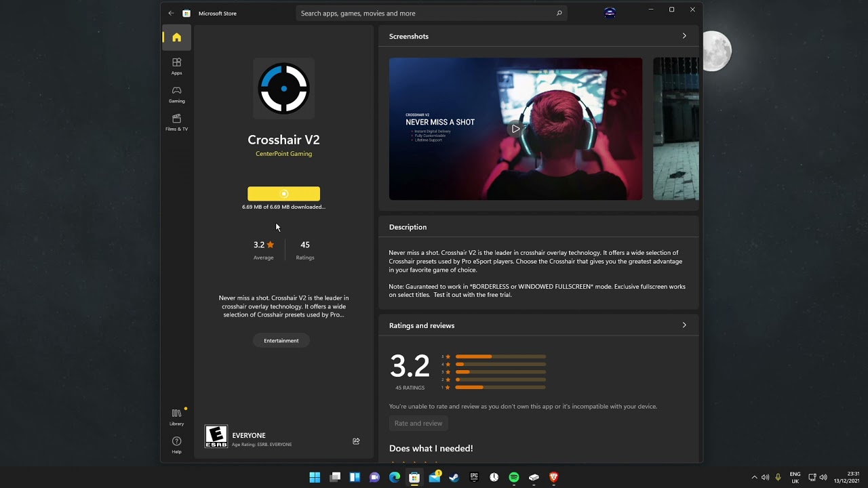868x488 pixels.
Task: Click the share icon near ESRB rating
Action: click(356, 441)
